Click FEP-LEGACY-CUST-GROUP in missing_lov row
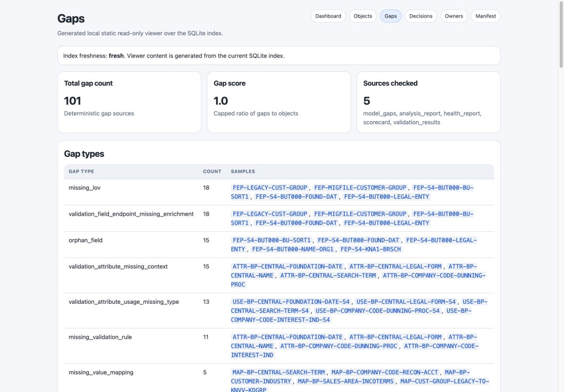 click(270, 188)
